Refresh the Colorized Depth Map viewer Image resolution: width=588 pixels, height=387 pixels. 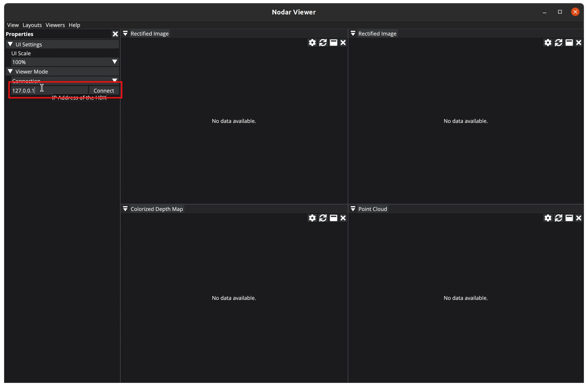coord(323,218)
